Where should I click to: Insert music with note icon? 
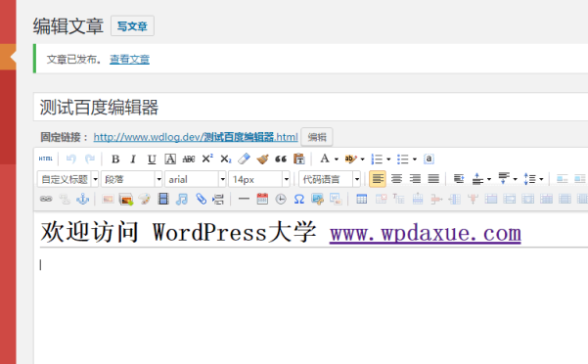(182, 199)
